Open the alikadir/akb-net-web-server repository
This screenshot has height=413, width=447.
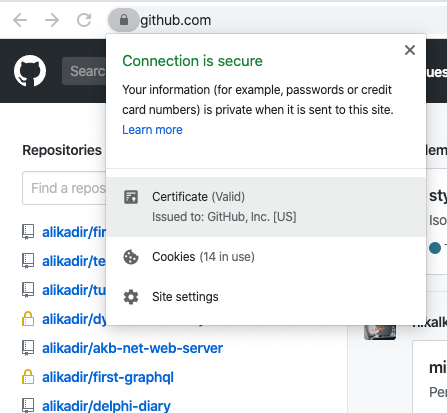(x=132, y=348)
